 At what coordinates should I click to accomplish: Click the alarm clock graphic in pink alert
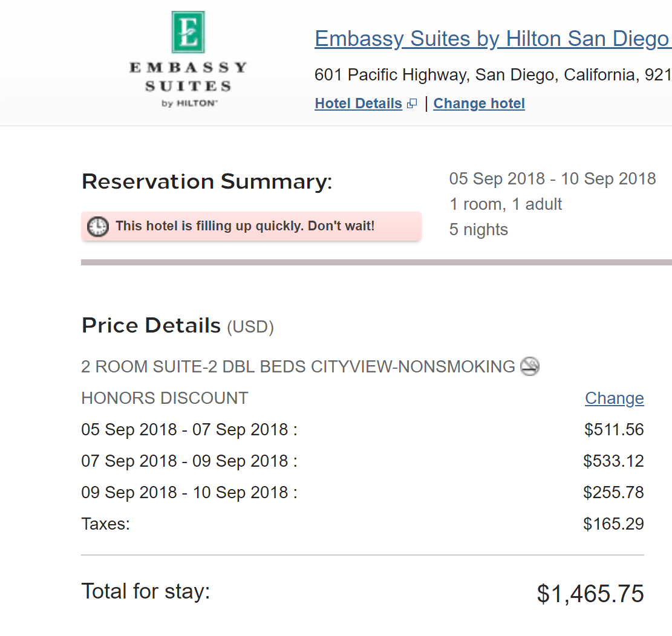pos(97,226)
